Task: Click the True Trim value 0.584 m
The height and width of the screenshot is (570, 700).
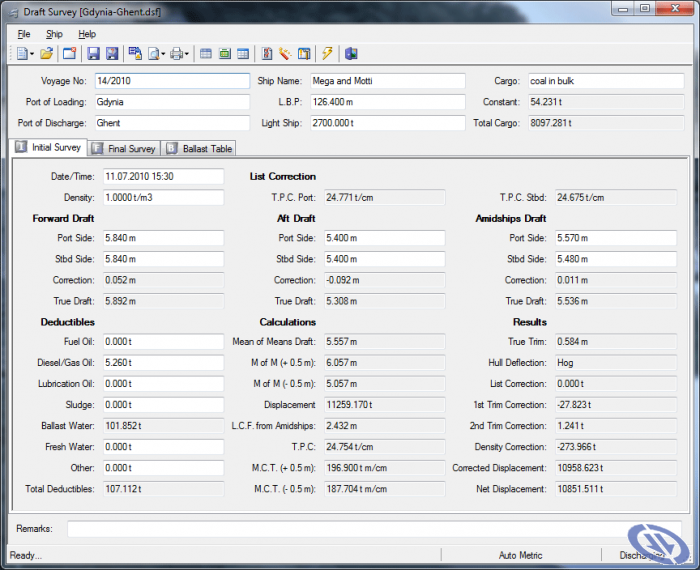Action: point(616,341)
